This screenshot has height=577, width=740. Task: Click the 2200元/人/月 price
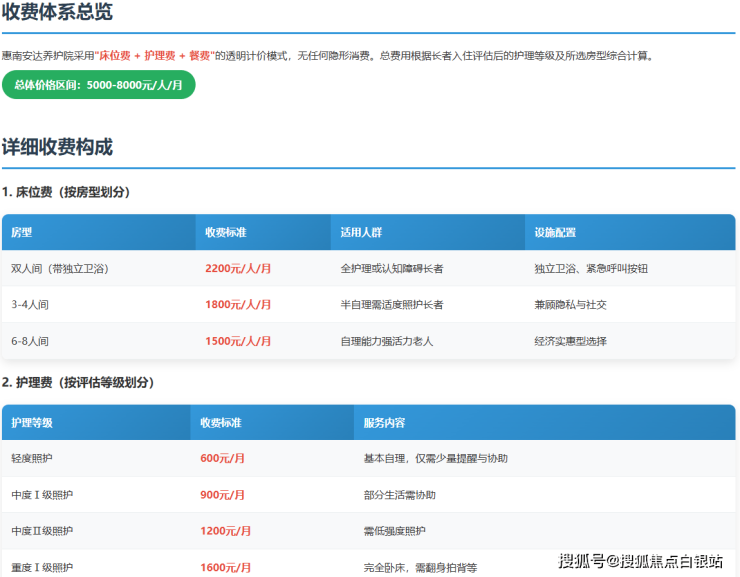point(238,269)
